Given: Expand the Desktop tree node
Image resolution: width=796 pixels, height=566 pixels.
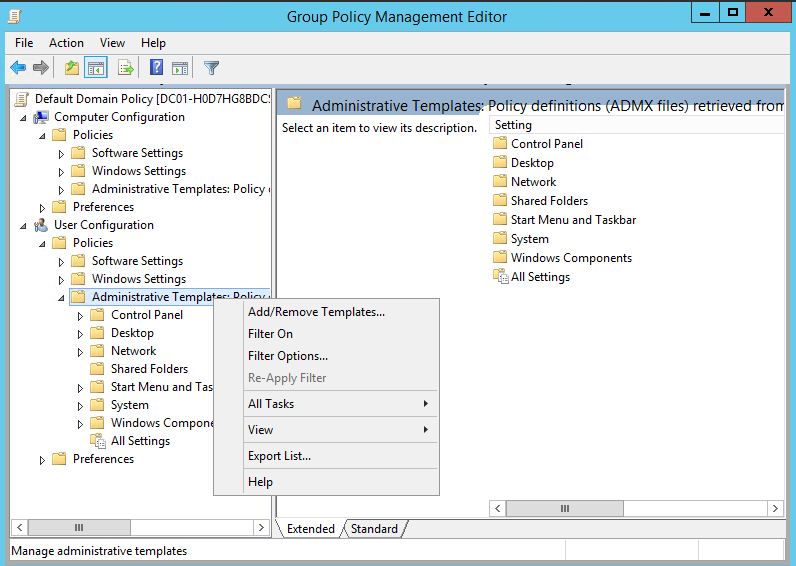Looking at the screenshot, I should tap(80, 334).
